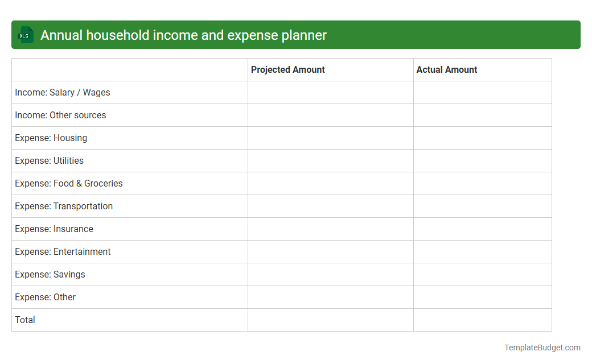
Task: Select the Expense: Food & Groceries row label
Action: coord(68,183)
